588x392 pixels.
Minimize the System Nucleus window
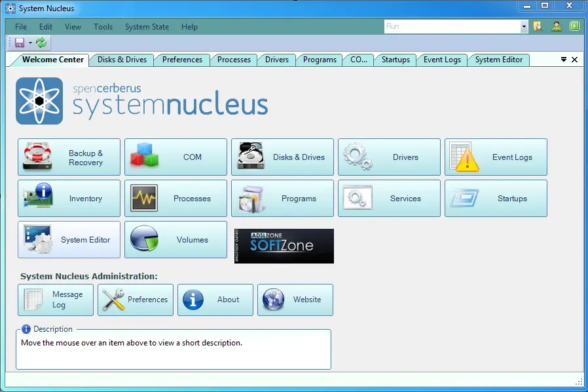pos(527,6)
